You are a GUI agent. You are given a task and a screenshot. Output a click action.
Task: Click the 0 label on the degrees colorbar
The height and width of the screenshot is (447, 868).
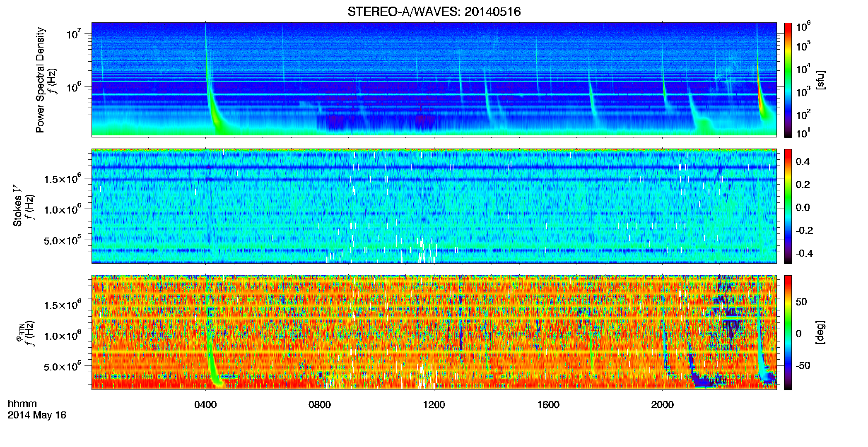tap(799, 334)
